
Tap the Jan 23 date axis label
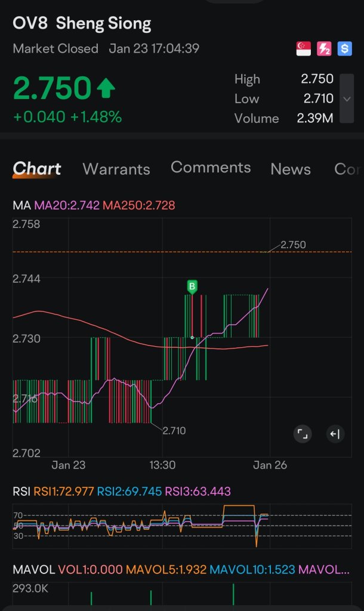68,465
